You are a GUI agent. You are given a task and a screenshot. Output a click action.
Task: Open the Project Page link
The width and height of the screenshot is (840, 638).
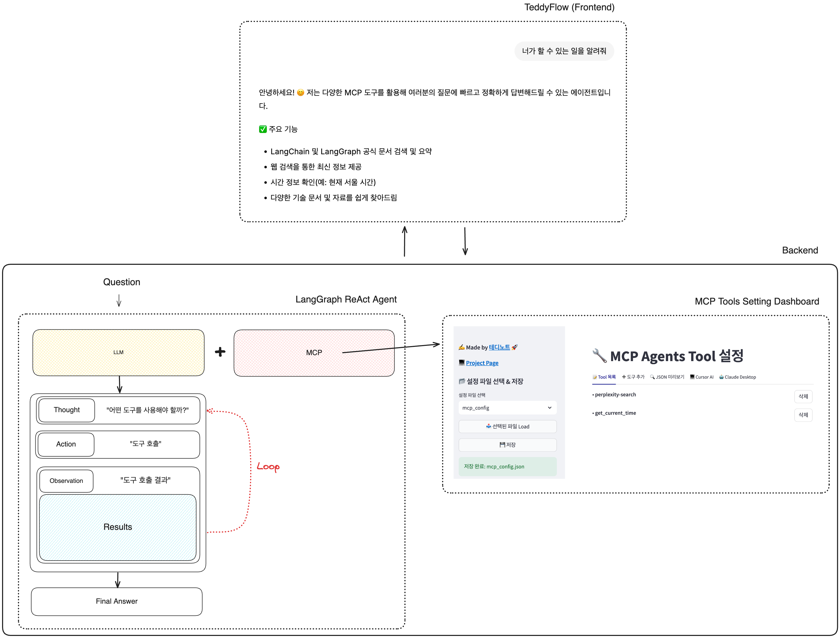(x=482, y=363)
